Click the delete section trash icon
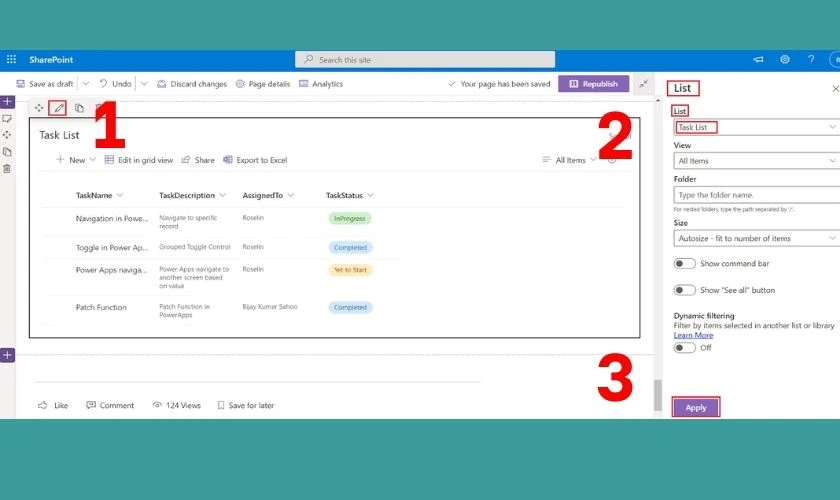Image resolution: width=840 pixels, height=500 pixels. [7, 169]
